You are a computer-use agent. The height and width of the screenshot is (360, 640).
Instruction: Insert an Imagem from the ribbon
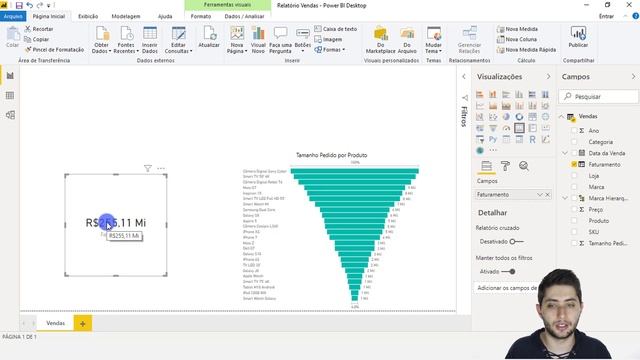pos(328,40)
